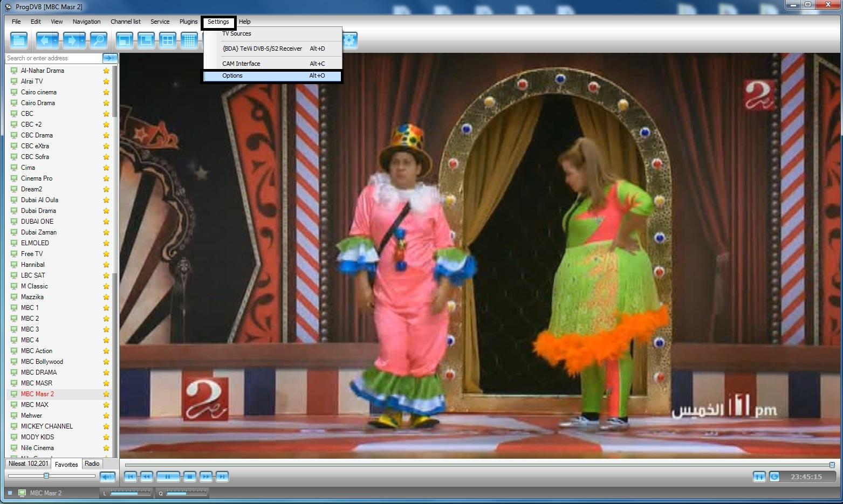Skip to previous with skip-back button
The image size is (843, 504).
[x=131, y=477]
